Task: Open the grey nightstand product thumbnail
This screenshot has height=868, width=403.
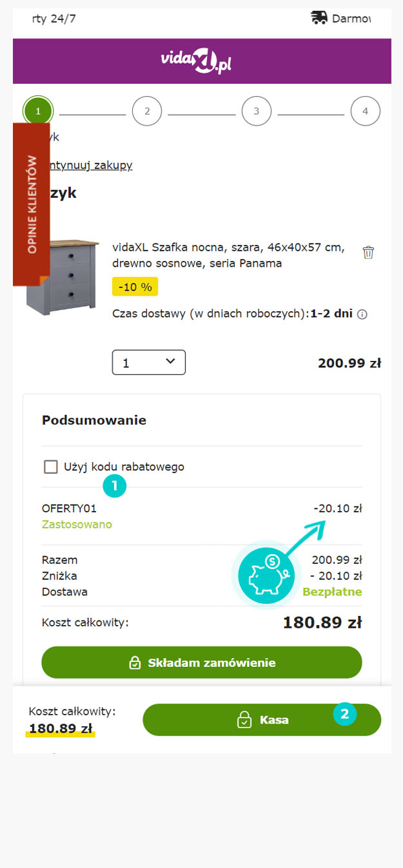Action: pyautogui.click(x=61, y=277)
